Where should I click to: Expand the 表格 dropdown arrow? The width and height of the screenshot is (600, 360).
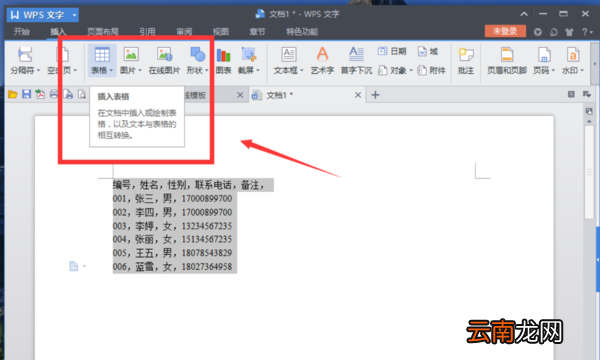[x=111, y=70]
